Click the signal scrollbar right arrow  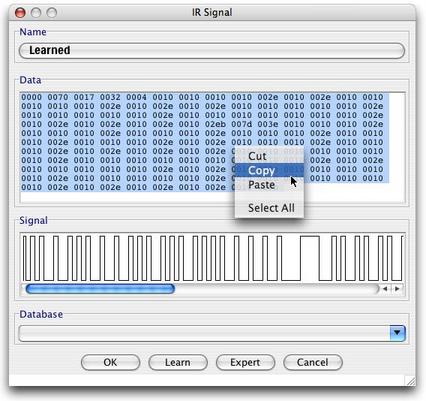tap(397, 289)
